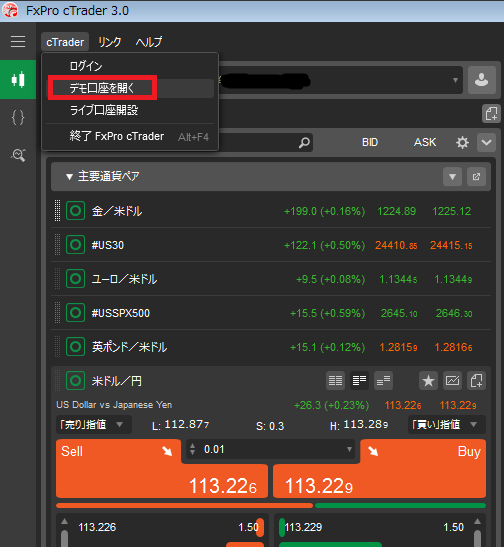
Task: Open the 「売り」指値 order type dropdown
Action: click(x=93, y=425)
